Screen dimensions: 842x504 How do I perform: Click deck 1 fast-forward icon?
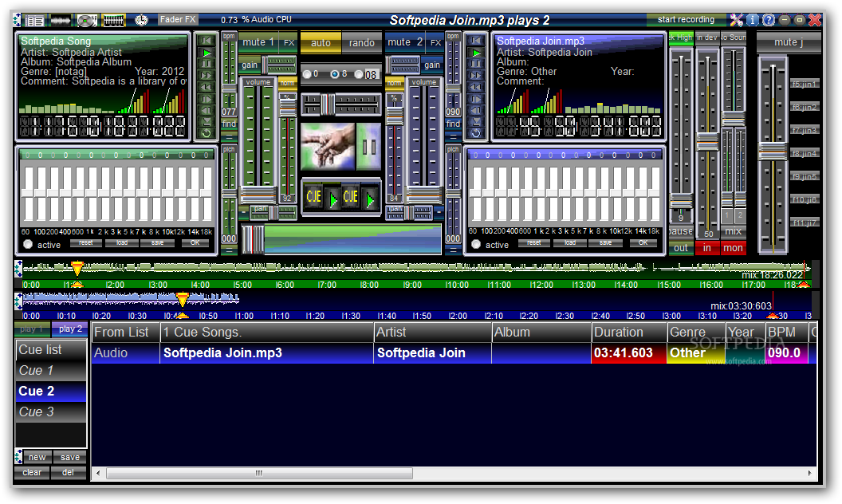tap(207, 75)
